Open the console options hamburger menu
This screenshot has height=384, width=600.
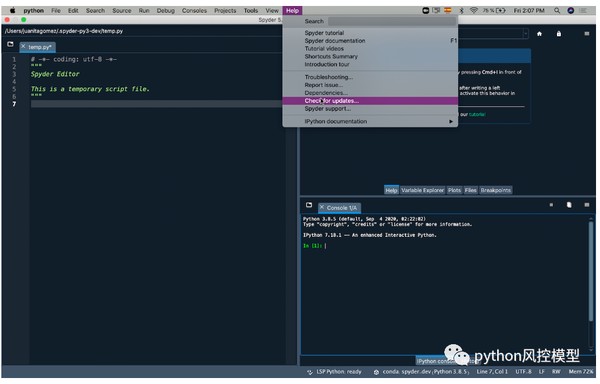pyautogui.click(x=587, y=205)
